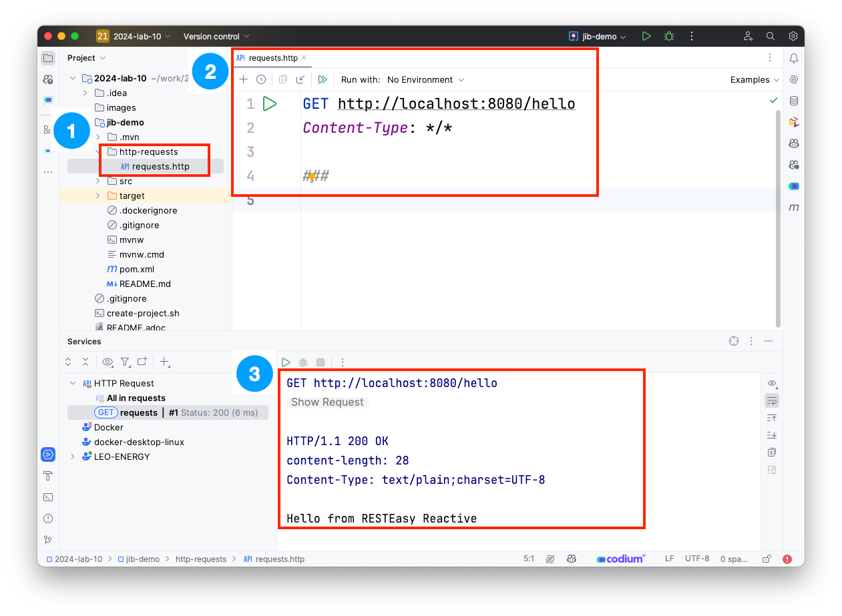Open jib-demo run configuration dropdown
The height and width of the screenshot is (616, 842).
click(598, 37)
